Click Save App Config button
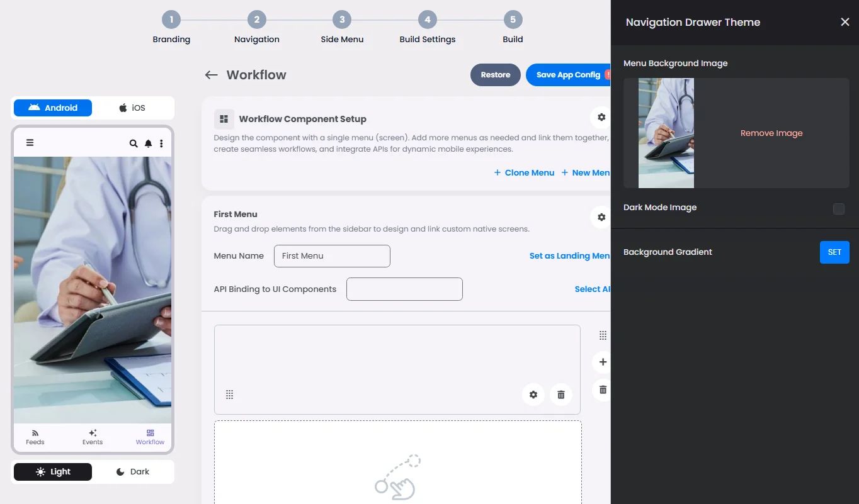859x504 pixels. 568,75
